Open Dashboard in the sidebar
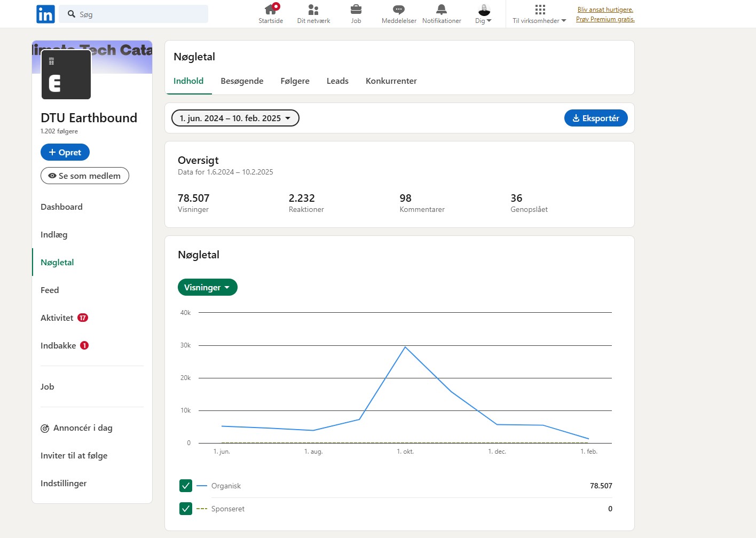This screenshot has height=538, width=756. (61, 207)
